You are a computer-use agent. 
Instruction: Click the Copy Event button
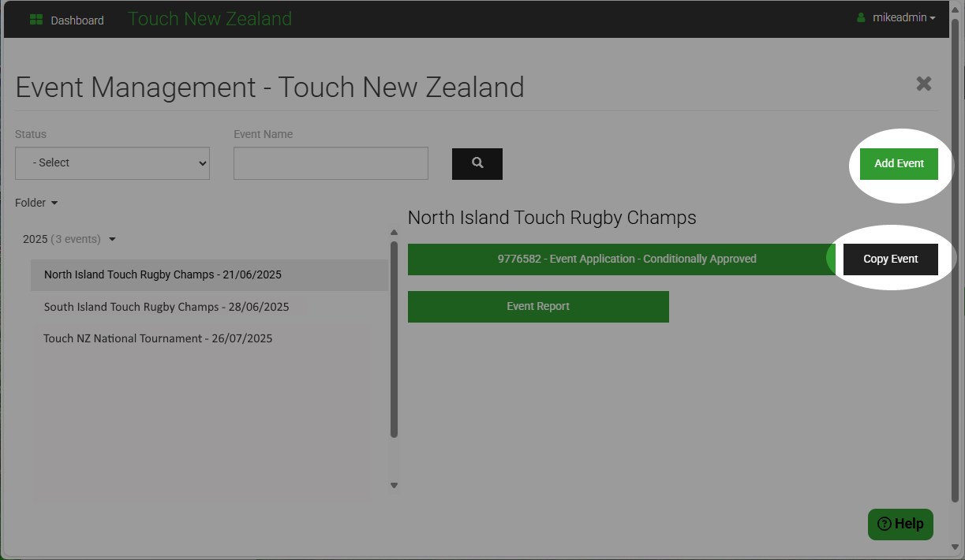point(891,259)
